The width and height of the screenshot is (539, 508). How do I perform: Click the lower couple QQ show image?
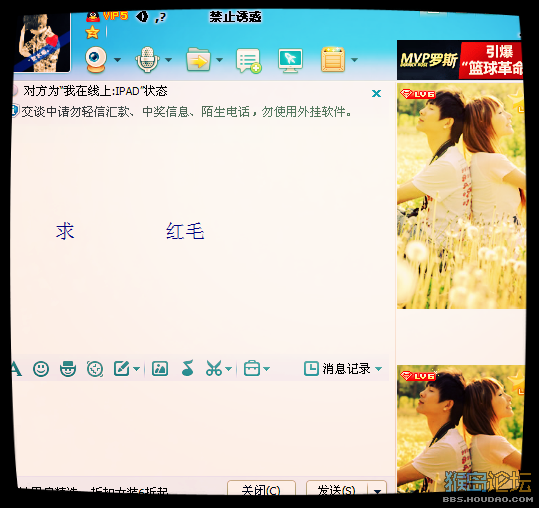461,429
